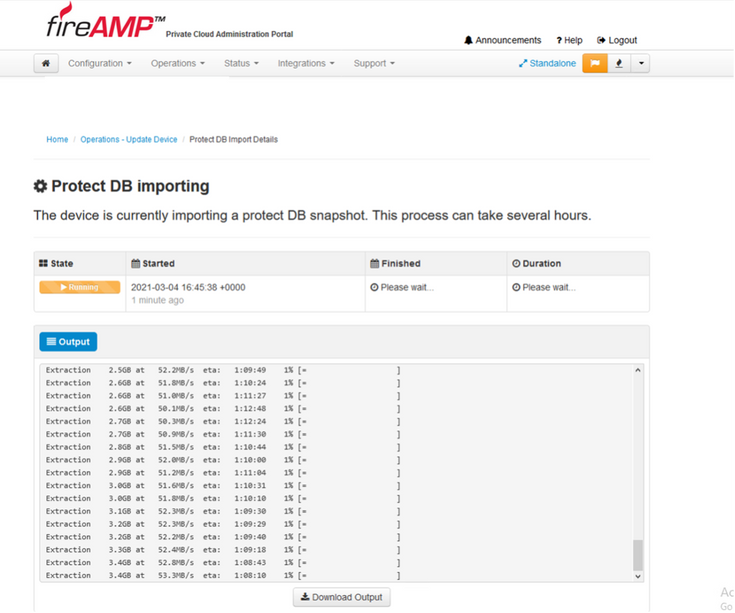Open Announcements

click(502, 40)
